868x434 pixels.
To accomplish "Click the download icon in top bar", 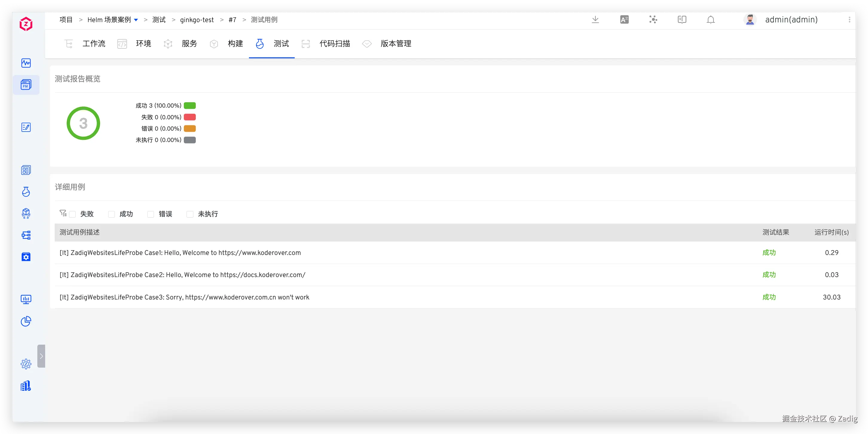I will [x=595, y=19].
